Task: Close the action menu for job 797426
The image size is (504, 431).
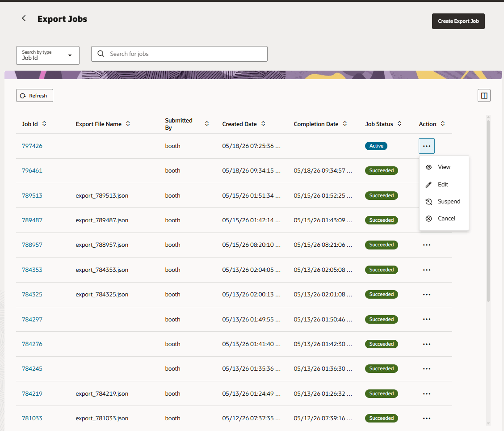Action: tap(427, 146)
